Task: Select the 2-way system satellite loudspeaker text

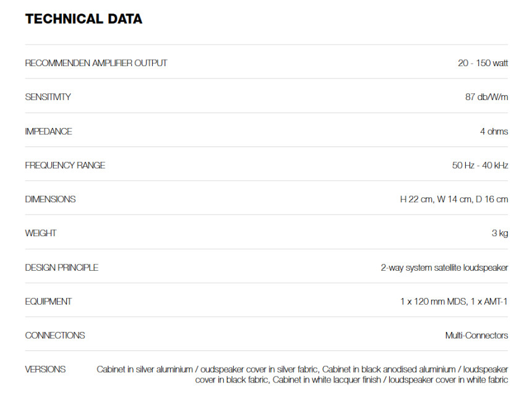Action: coord(444,268)
